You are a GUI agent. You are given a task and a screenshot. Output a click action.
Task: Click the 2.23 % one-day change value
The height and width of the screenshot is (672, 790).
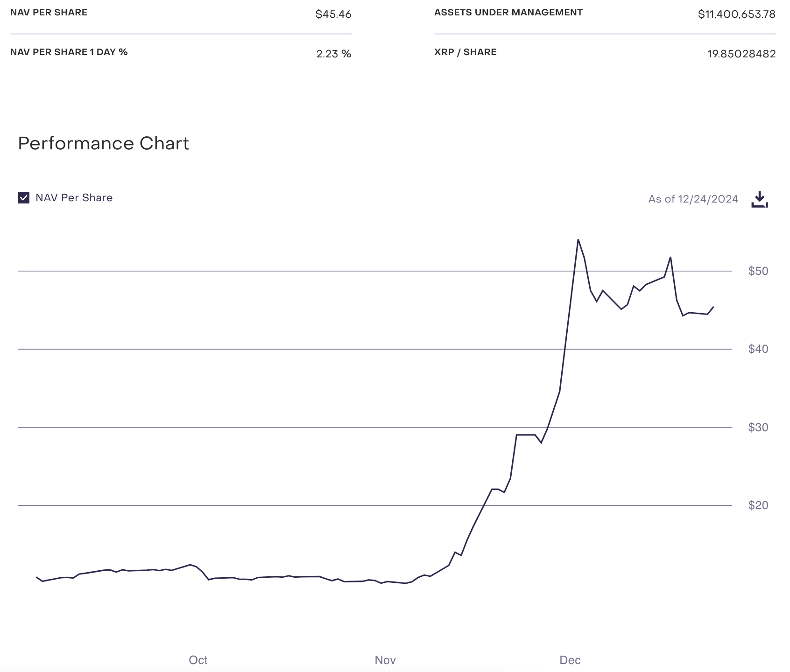point(333,54)
